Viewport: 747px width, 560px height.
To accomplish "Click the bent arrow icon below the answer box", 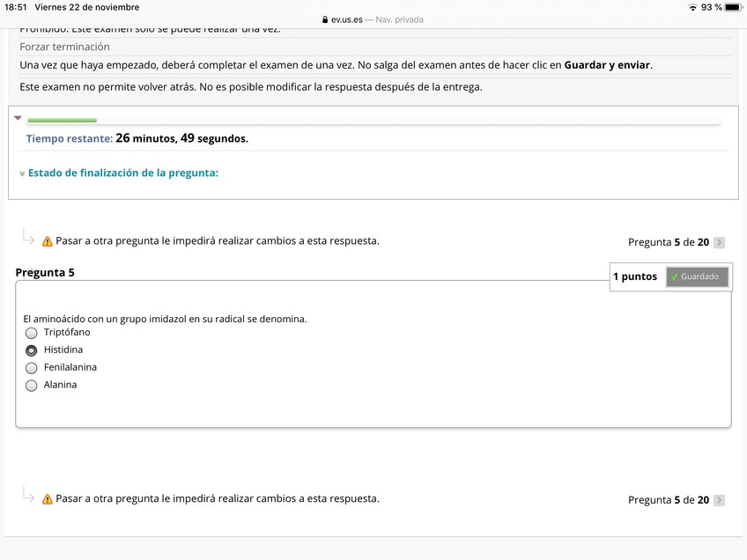I will 28,497.
